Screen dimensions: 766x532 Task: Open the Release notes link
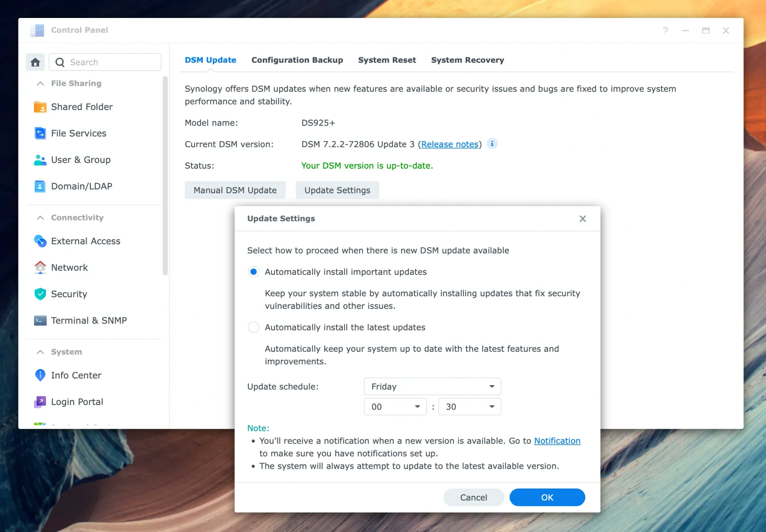[x=450, y=144]
